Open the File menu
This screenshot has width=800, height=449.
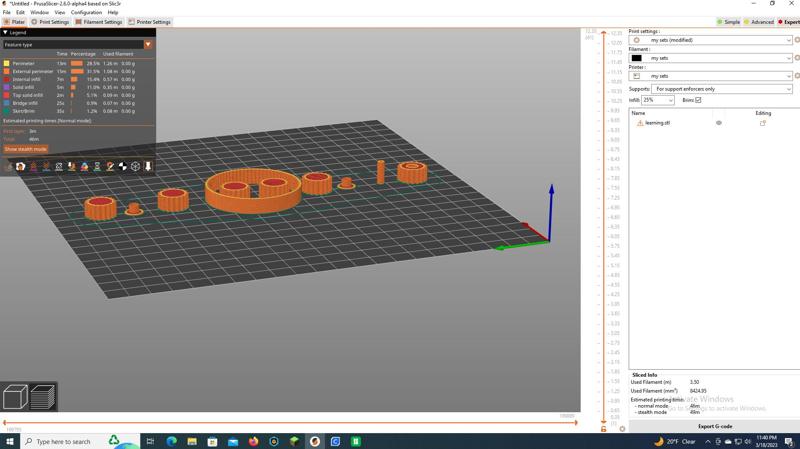[7, 12]
